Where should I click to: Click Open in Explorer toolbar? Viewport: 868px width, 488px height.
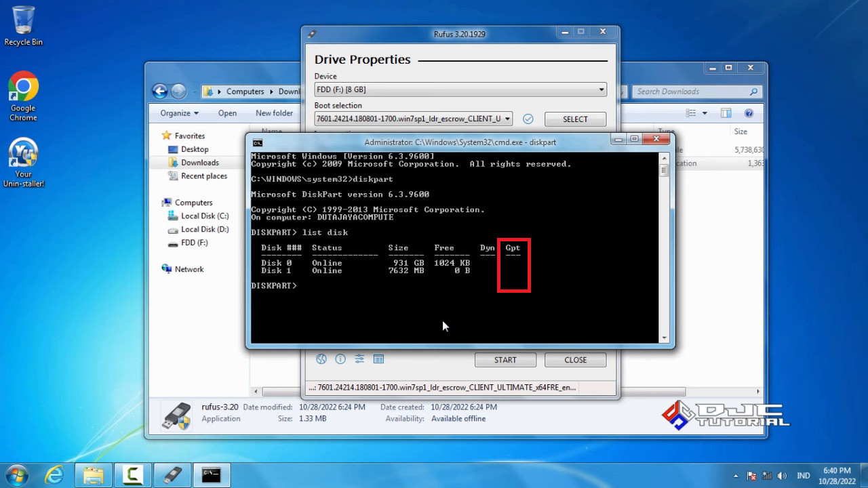(x=227, y=113)
